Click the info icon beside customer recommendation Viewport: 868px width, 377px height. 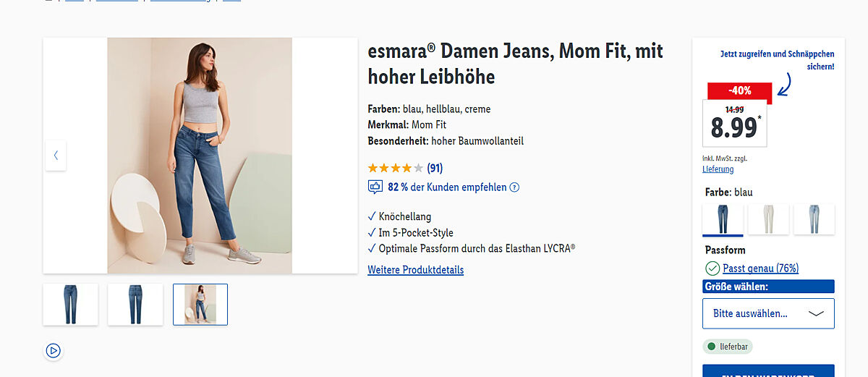[514, 187]
